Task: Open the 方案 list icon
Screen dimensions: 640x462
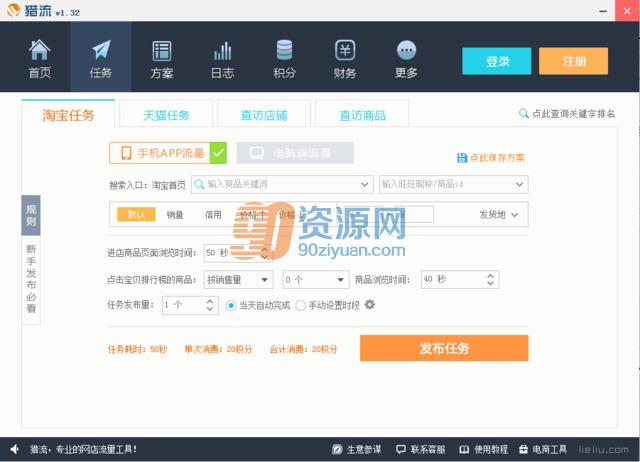Action: 162,51
